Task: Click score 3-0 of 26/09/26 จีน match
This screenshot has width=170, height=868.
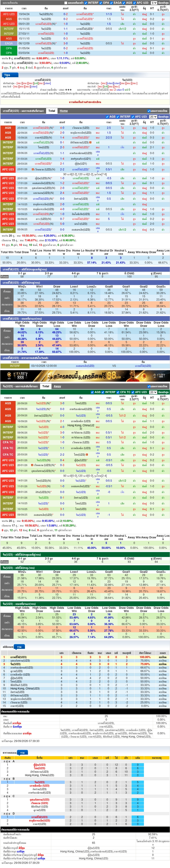Action: [62, 403]
